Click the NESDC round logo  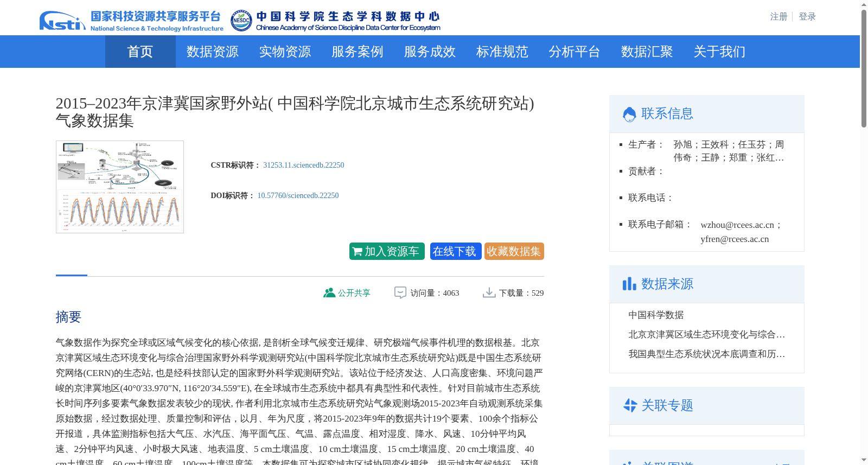pos(241,21)
